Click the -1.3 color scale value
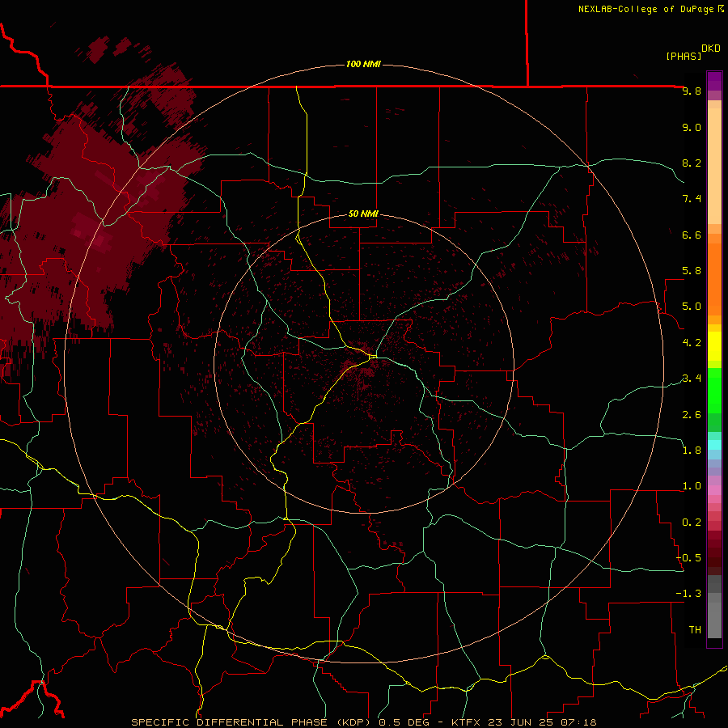Image resolution: width=728 pixels, height=728 pixels. coord(688,594)
